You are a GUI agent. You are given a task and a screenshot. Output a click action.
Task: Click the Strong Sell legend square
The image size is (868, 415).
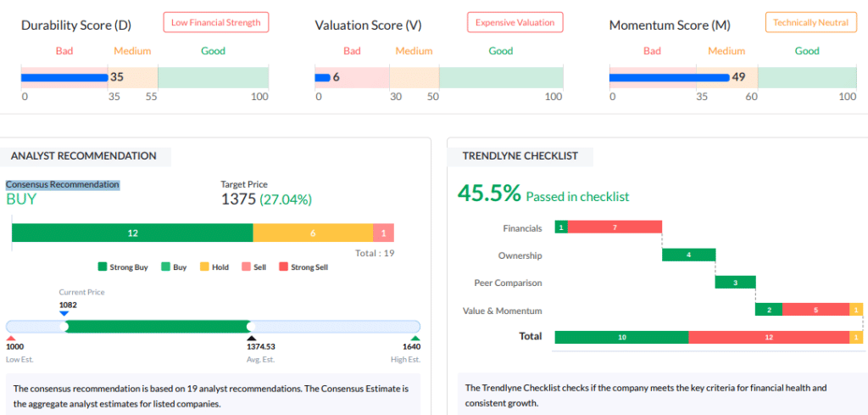[284, 267]
